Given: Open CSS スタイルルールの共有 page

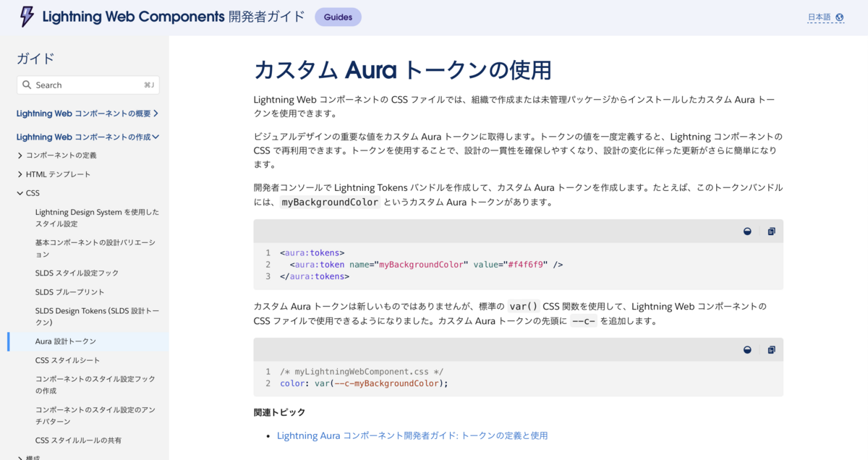Looking at the screenshot, I should coord(78,440).
